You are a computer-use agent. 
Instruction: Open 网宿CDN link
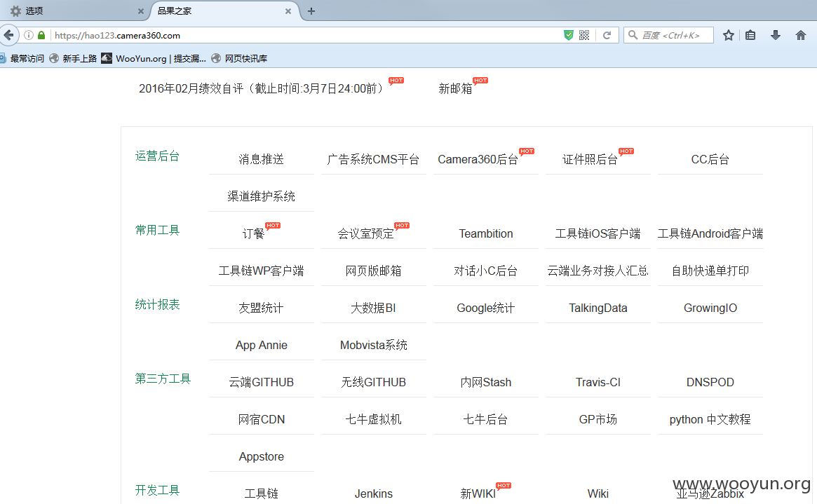coord(261,420)
